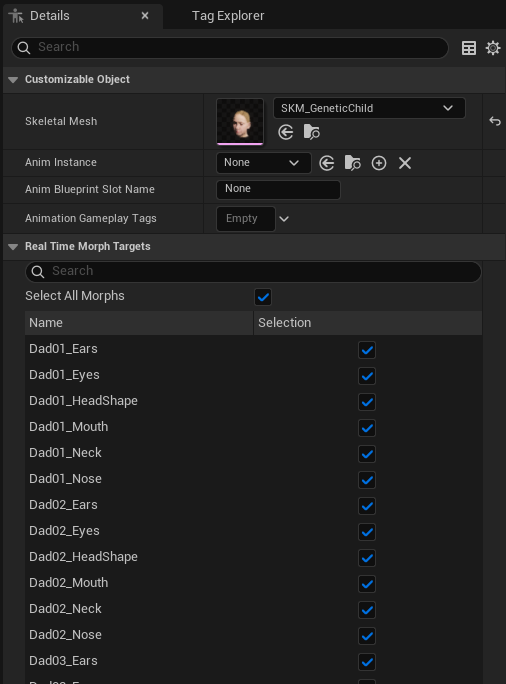Uncheck the Dad01_Neck morph
Screen dimensions: 506x684
(367, 454)
